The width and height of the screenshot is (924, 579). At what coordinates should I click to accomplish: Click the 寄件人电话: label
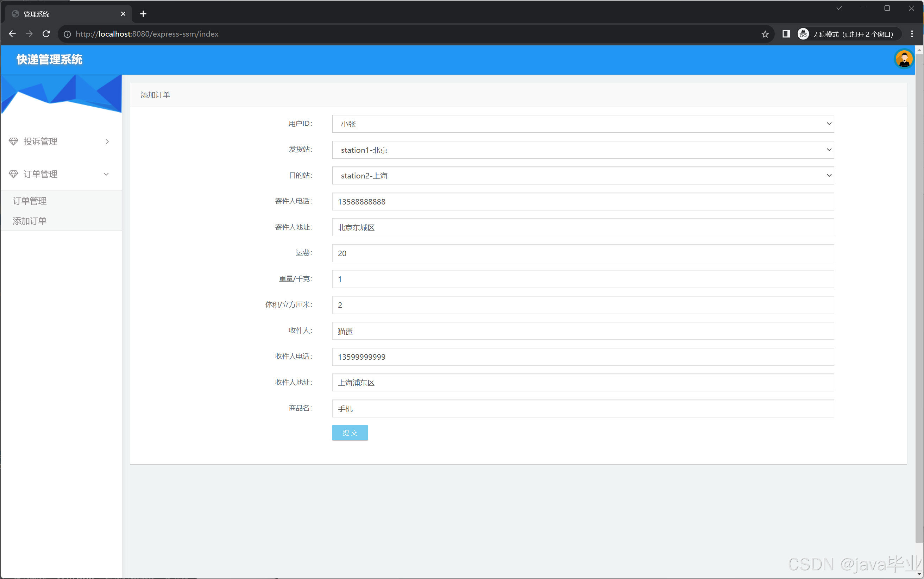[294, 201]
